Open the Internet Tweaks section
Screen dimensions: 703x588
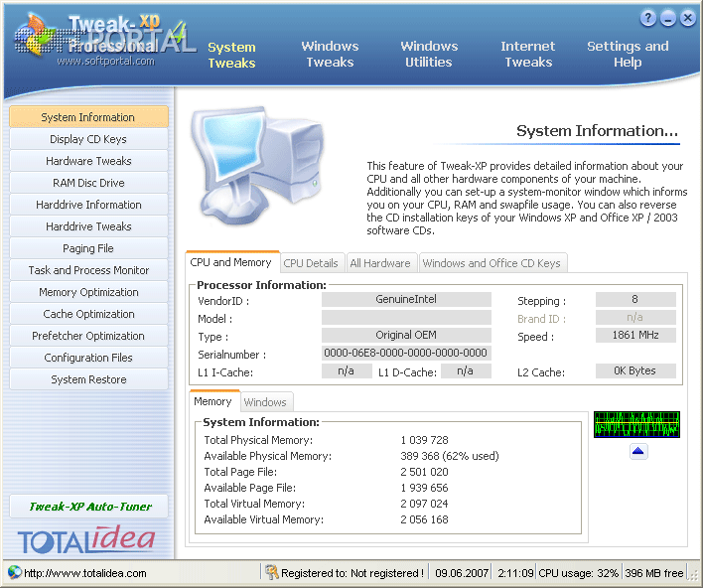[x=528, y=54]
